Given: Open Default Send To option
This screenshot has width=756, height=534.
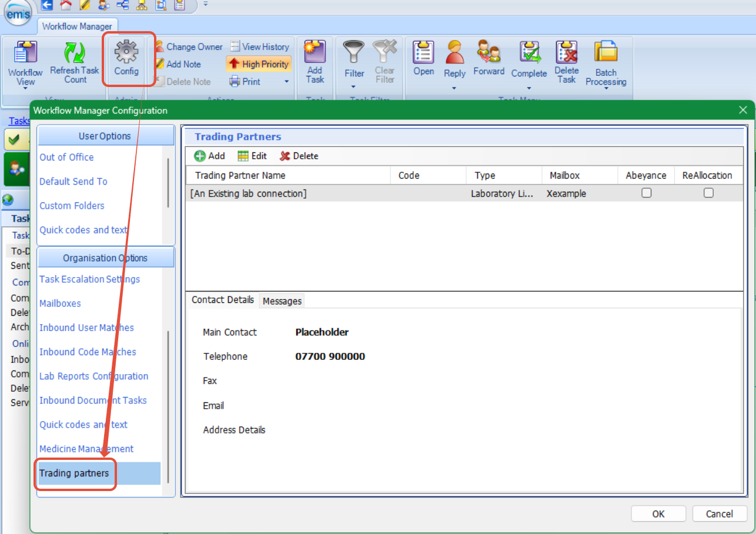Looking at the screenshot, I should tap(73, 181).
